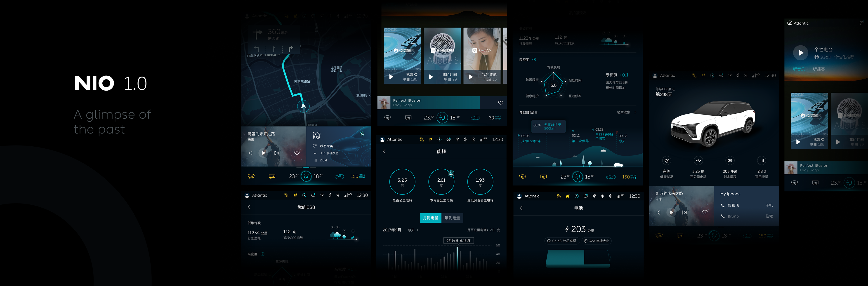Open 2.8 G 可用流量 signal icon
This screenshot has height=286, width=868.
tap(762, 161)
